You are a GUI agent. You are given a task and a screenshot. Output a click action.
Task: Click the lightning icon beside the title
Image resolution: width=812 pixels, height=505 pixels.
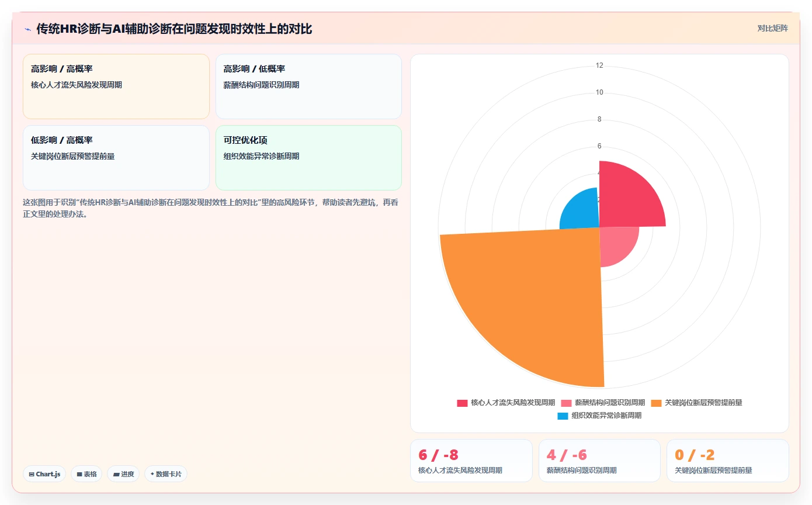click(27, 29)
